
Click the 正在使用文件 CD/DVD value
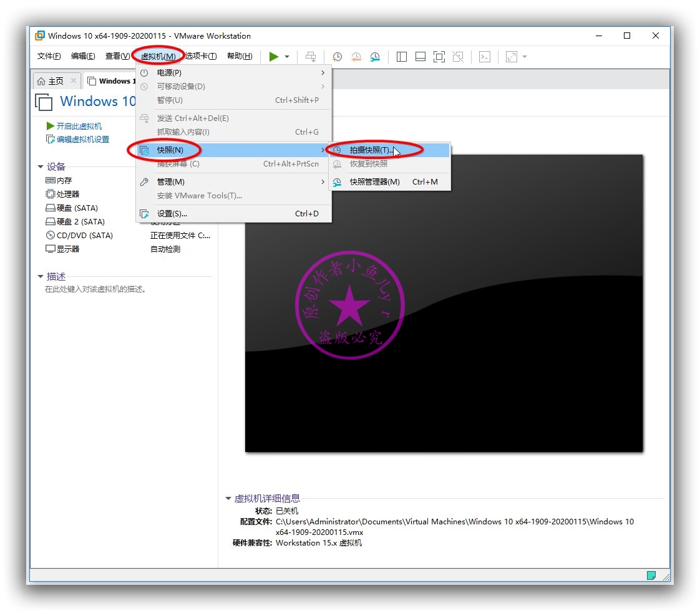(180, 236)
